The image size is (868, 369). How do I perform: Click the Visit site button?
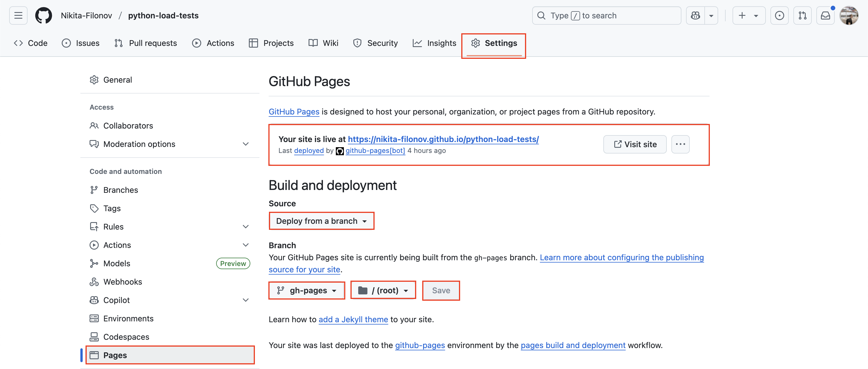pos(635,144)
